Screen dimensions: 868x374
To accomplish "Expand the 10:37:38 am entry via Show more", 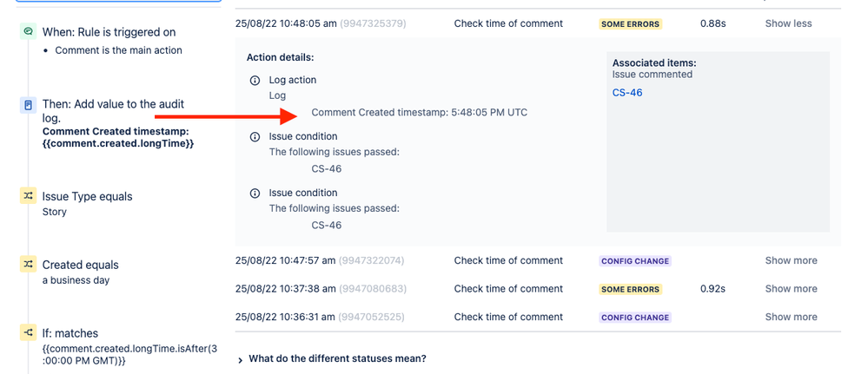I will tap(791, 289).
